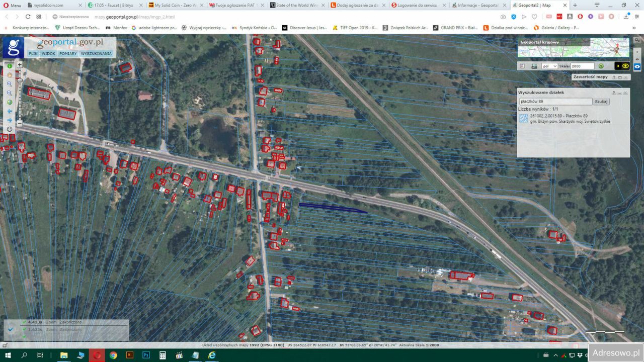This screenshot has width=644, height=362.
Task: Click the parcel search text field
Action: coord(555,102)
